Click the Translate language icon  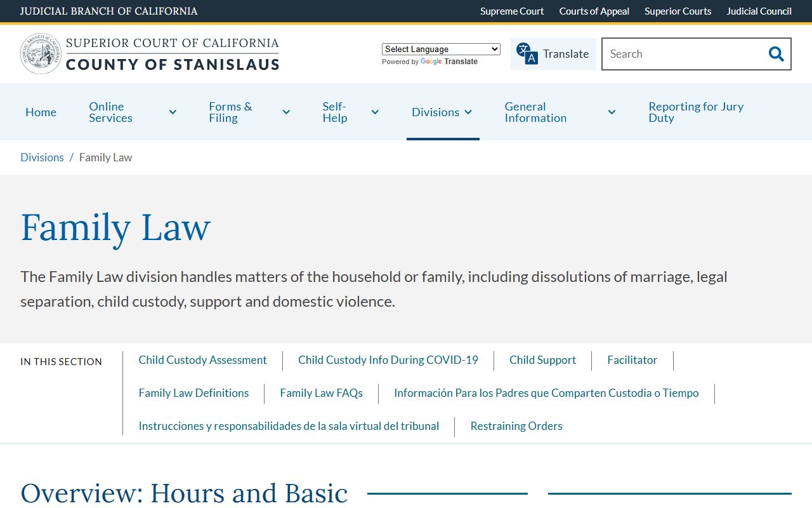527,54
